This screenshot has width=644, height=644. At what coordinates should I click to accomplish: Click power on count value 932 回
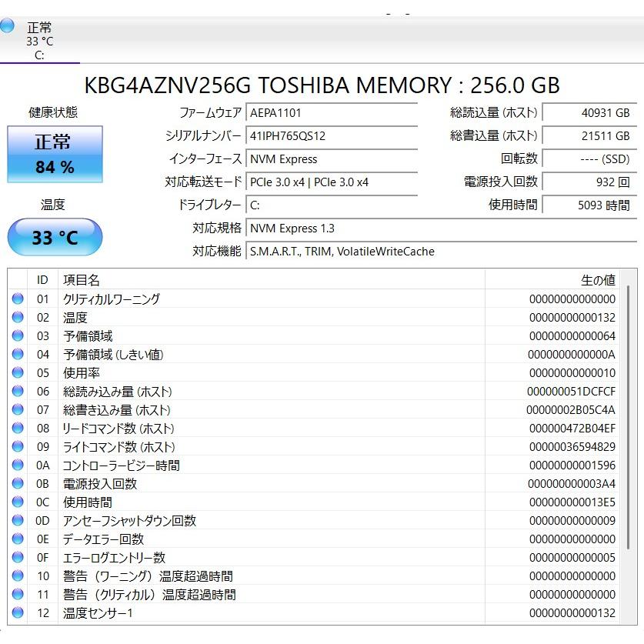click(590, 182)
